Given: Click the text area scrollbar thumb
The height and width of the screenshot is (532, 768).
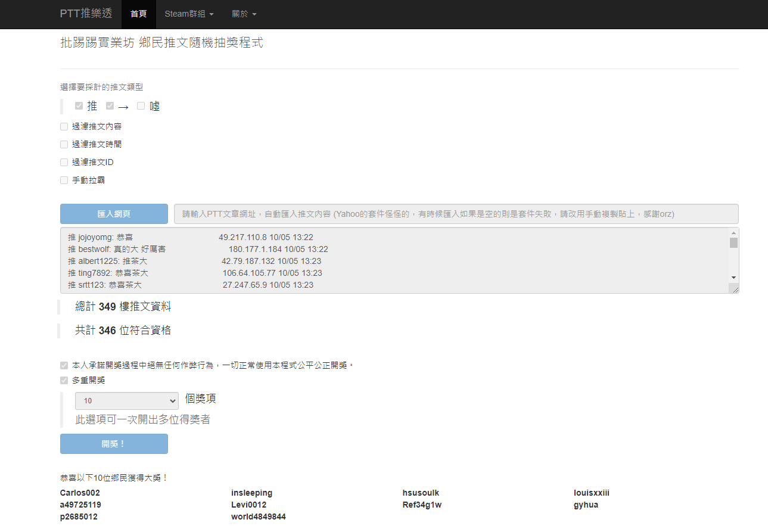Looking at the screenshot, I should tap(733, 242).
